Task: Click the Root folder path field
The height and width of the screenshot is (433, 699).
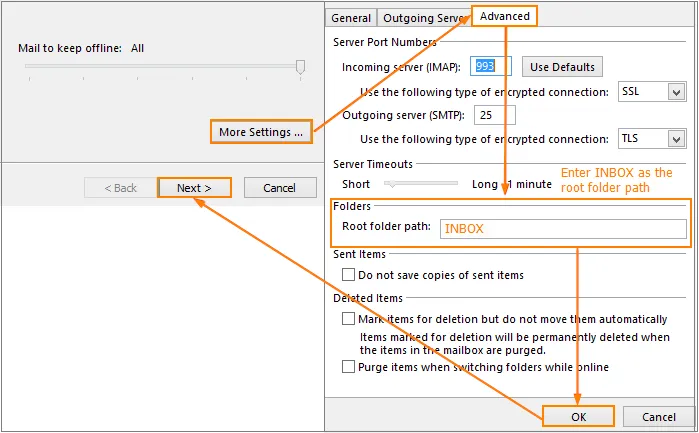Action: (563, 229)
